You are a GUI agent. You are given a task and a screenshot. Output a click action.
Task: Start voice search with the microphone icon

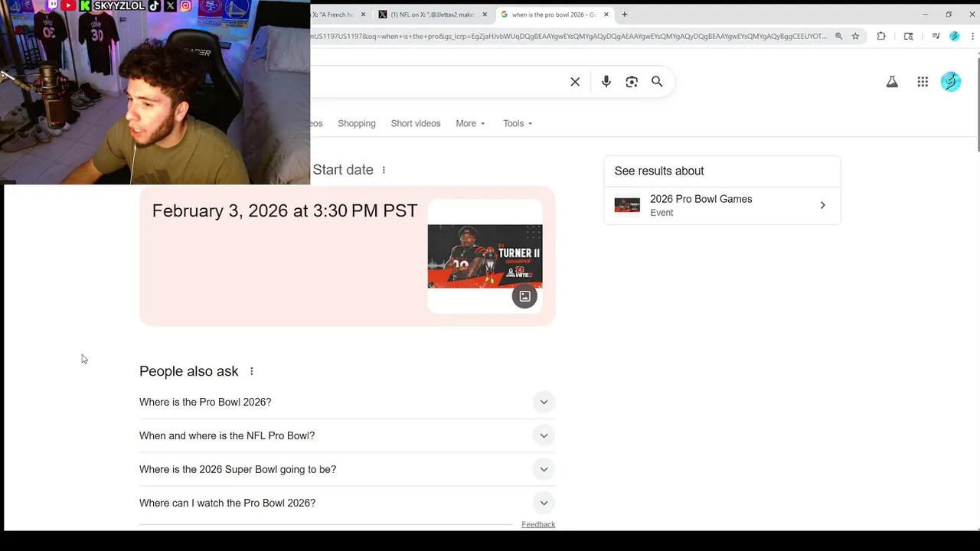click(x=606, y=82)
